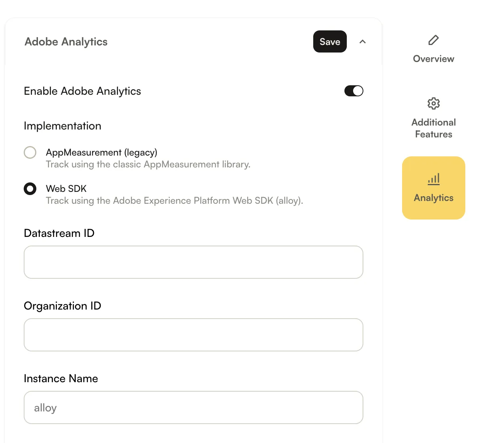Viewport: 504px width, 443px height.
Task: Save the Adobe Analytics settings
Action: point(330,41)
